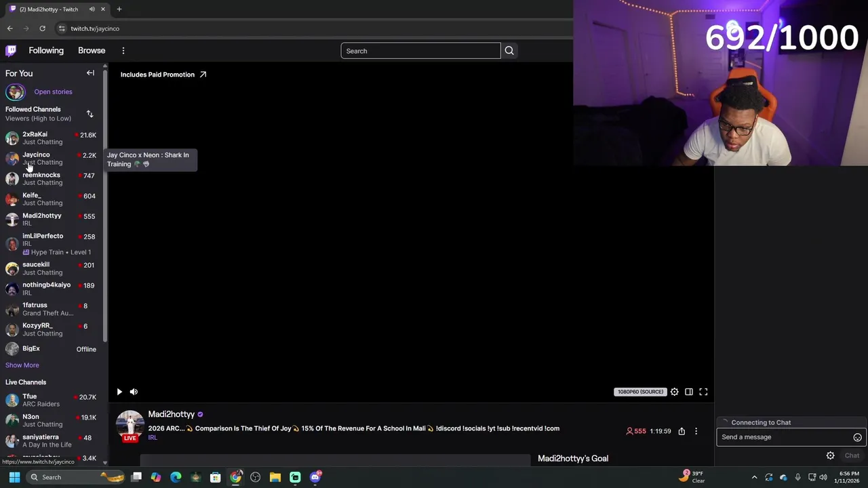The height and width of the screenshot is (488, 868).
Task: Open the Madi2hottyy channel name link
Action: (172, 414)
